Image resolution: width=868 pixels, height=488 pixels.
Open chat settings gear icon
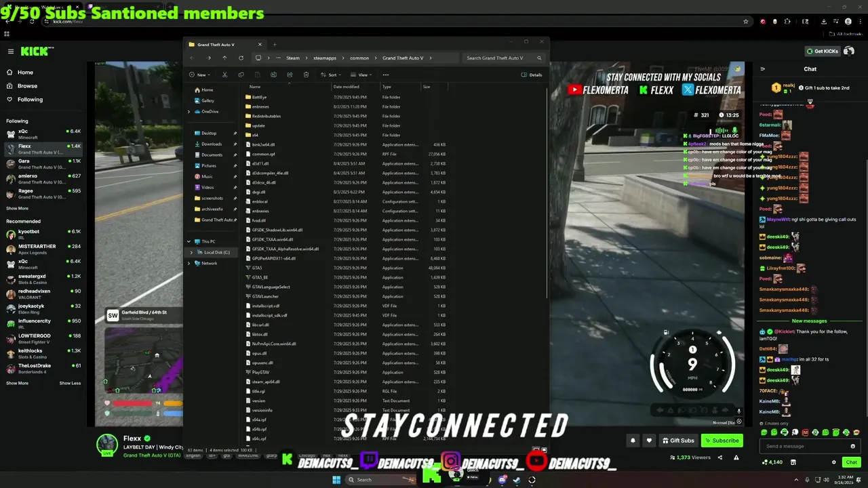click(834, 462)
